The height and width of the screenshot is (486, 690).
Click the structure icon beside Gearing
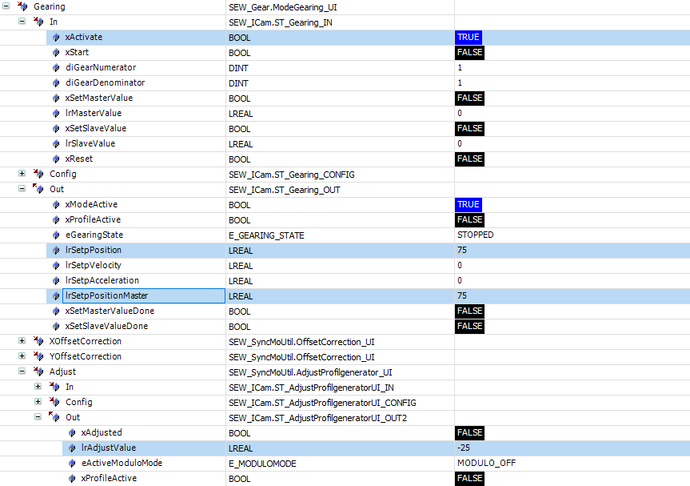coord(23,7)
